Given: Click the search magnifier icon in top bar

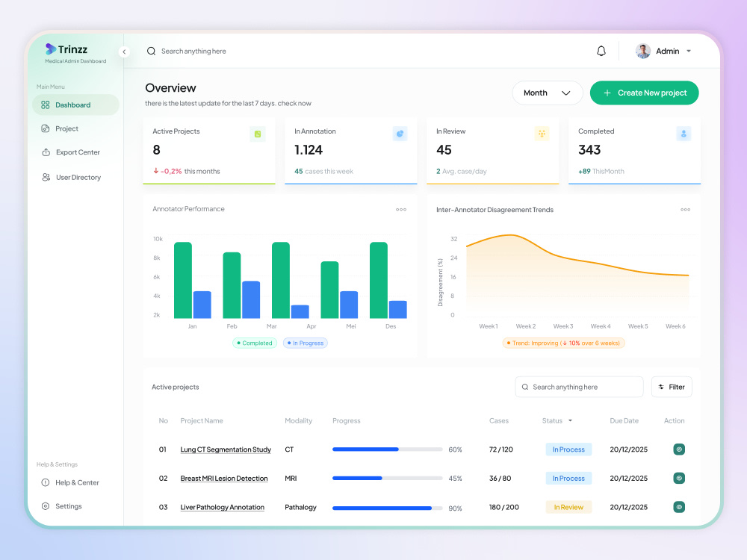Looking at the screenshot, I should [x=151, y=51].
